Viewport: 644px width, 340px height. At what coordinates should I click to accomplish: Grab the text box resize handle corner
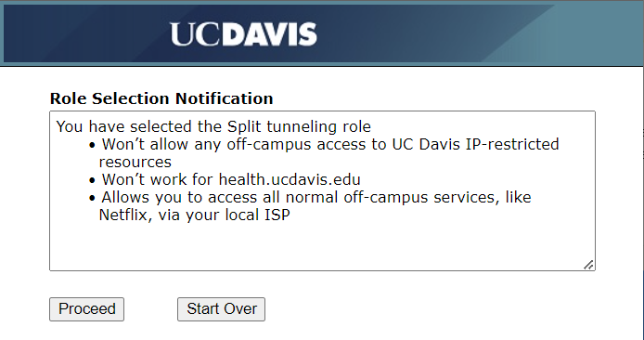pyautogui.click(x=588, y=265)
